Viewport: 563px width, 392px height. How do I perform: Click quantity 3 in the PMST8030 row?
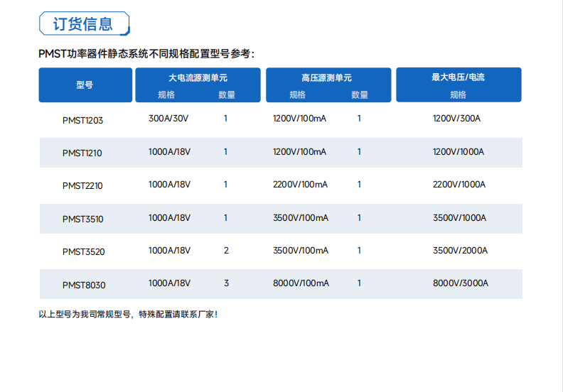point(226,283)
